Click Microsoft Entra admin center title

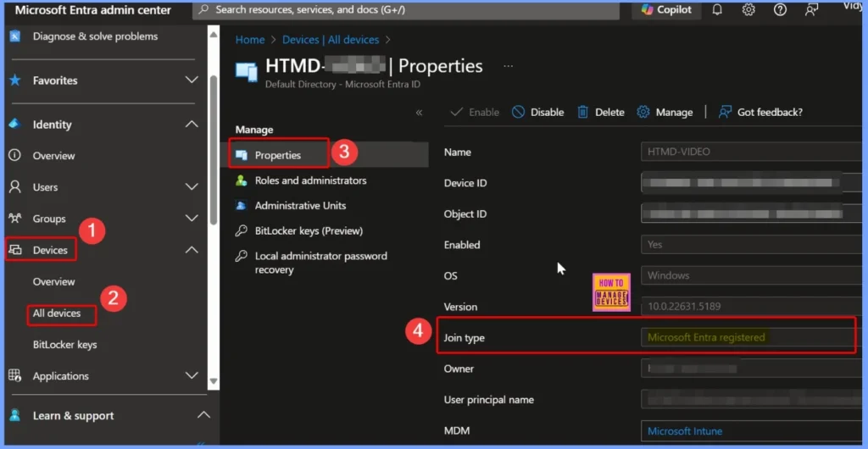pyautogui.click(x=93, y=10)
